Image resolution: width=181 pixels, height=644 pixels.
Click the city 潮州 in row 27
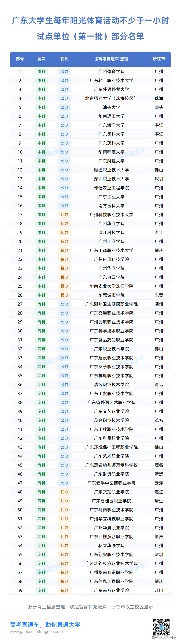[x=159, y=304]
